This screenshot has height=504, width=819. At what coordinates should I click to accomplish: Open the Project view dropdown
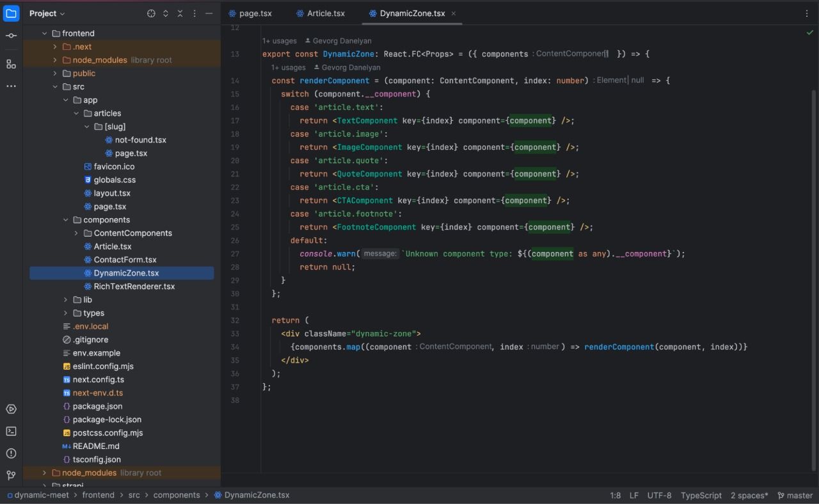[47, 13]
